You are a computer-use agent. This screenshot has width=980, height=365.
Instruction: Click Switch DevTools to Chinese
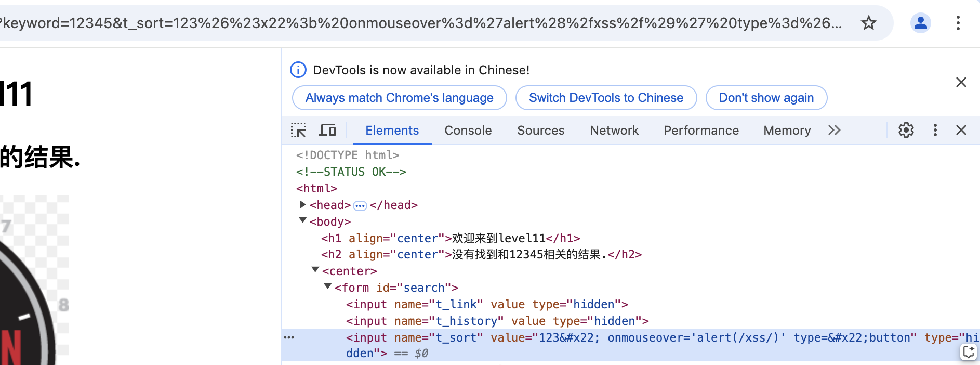(x=605, y=98)
